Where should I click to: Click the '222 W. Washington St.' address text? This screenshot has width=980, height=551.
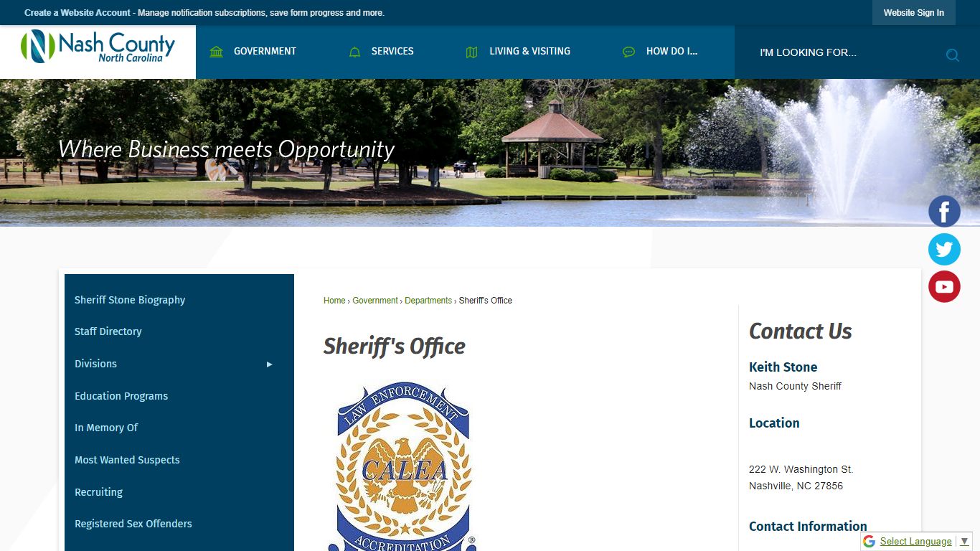point(801,469)
